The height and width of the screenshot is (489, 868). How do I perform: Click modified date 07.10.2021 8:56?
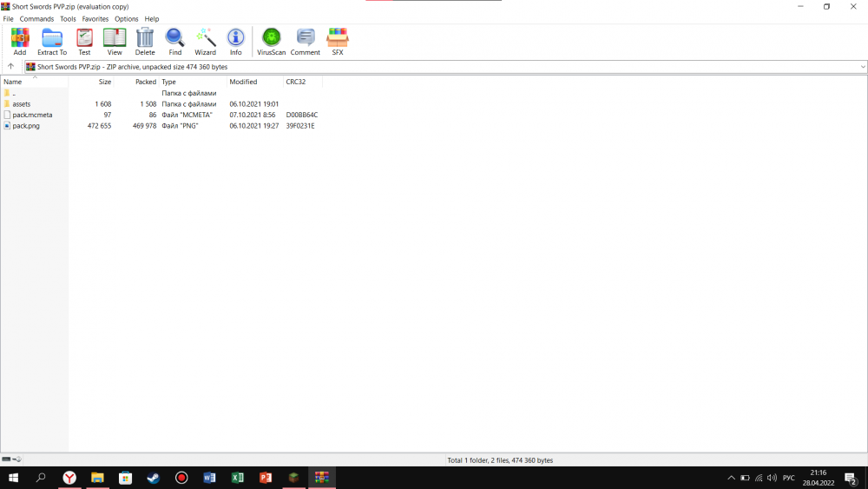click(253, 115)
